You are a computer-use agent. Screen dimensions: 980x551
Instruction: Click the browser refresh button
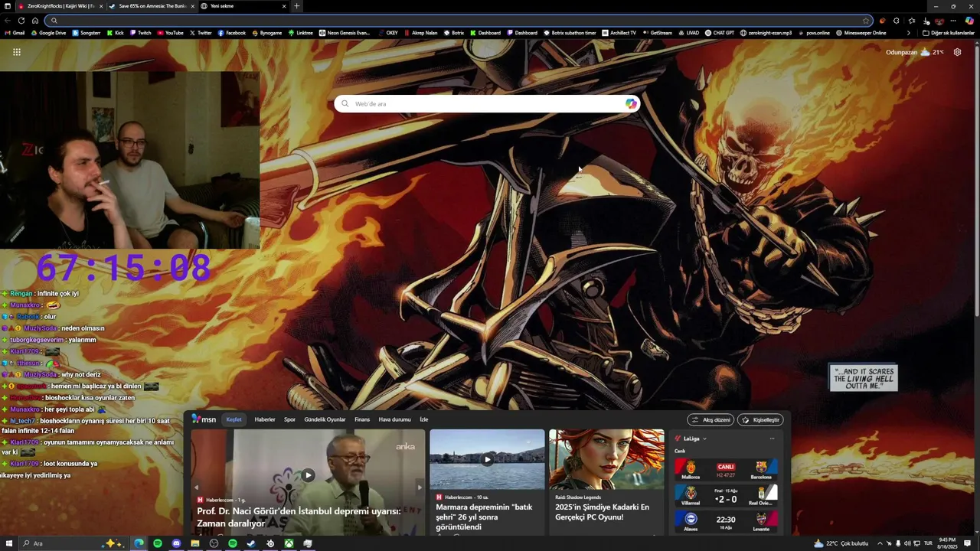coord(21,21)
